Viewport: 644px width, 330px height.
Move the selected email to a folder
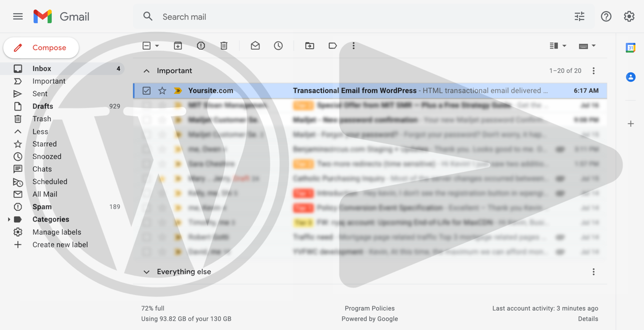coord(310,46)
